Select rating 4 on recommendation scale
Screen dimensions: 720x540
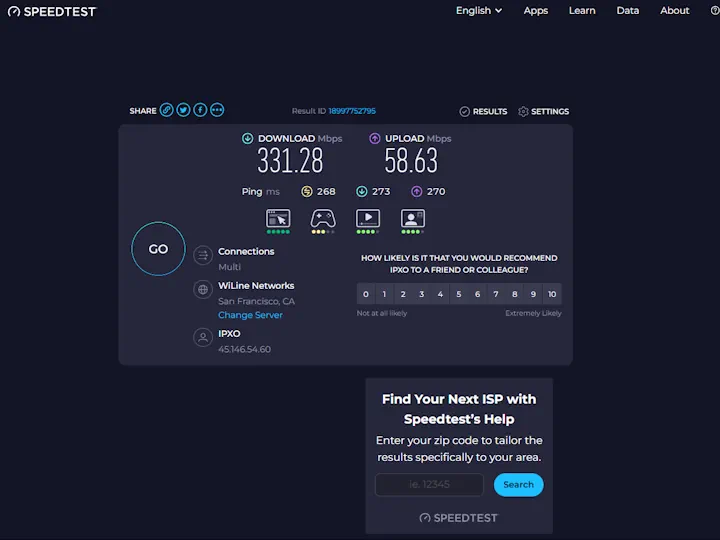click(x=440, y=294)
